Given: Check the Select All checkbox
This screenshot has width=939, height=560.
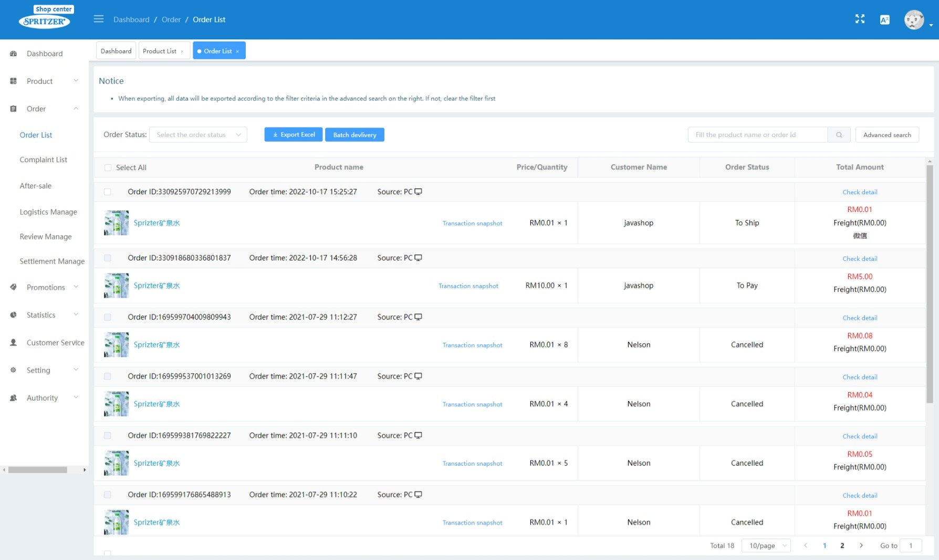Looking at the screenshot, I should coord(108,167).
